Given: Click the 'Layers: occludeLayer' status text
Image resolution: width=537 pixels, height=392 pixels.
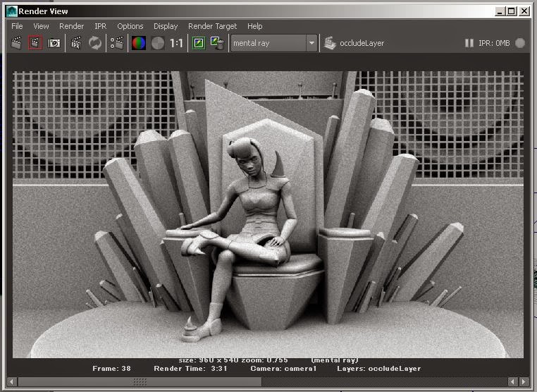Looking at the screenshot, I should pyautogui.click(x=378, y=369).
